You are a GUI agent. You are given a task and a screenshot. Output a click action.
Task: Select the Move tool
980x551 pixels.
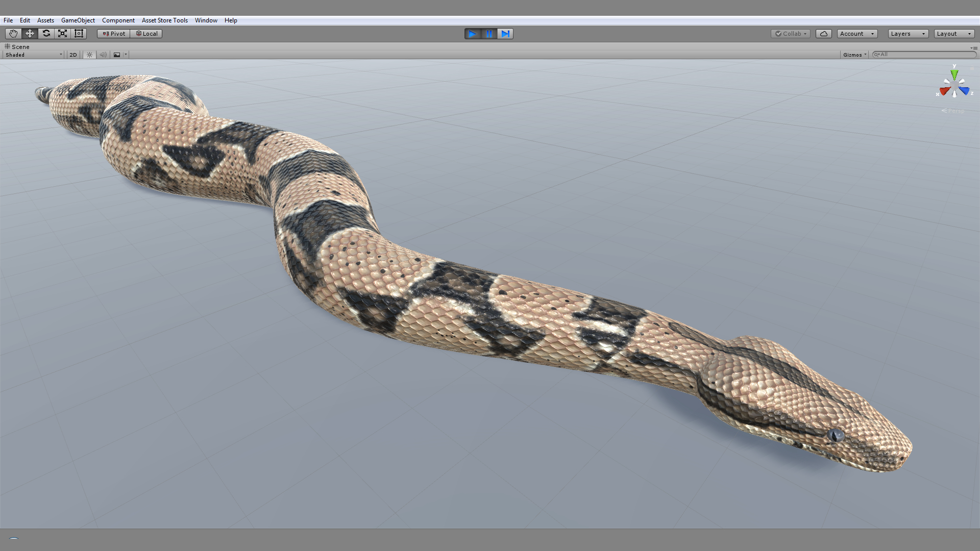[29, 33]
